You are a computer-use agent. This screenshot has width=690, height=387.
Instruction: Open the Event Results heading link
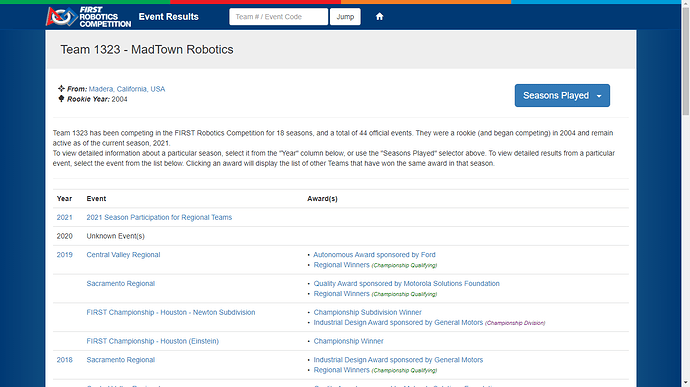pyautogui.click(x=169, y=17)
